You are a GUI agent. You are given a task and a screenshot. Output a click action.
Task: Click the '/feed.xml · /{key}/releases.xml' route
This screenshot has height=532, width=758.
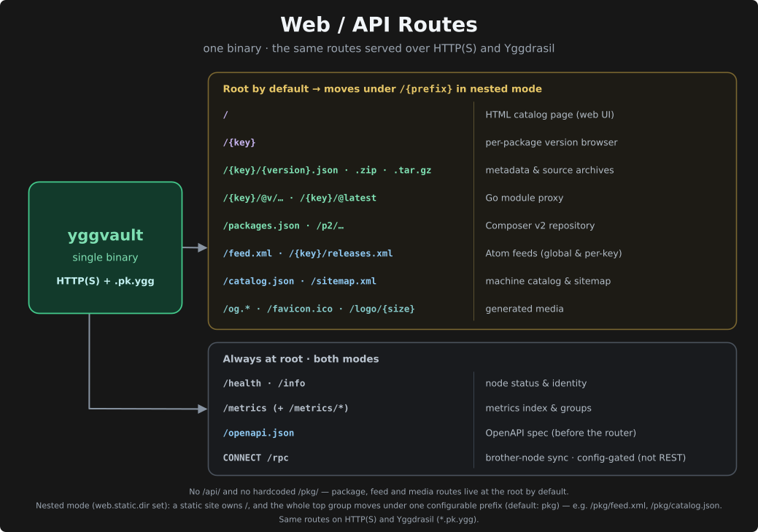pos(308,253)
